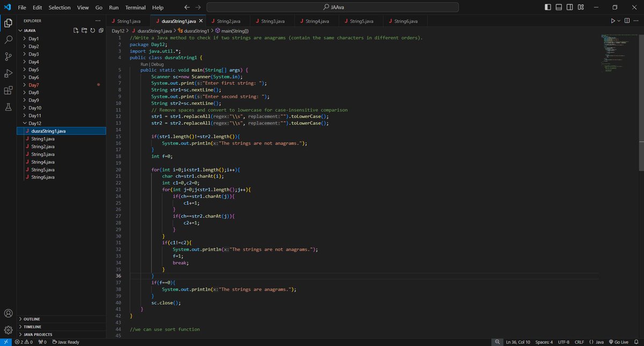Open the Selection menu
The image size is (644, 346).
[x=59, y=8]
